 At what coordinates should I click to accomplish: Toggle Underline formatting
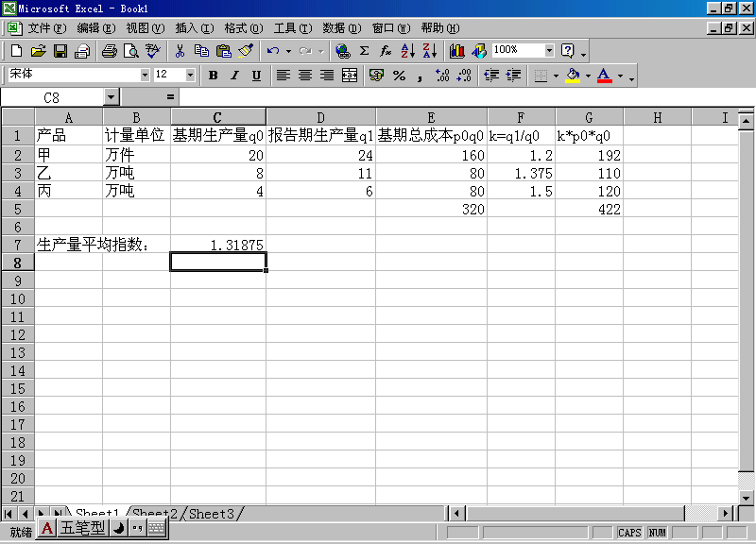[256, 75]
